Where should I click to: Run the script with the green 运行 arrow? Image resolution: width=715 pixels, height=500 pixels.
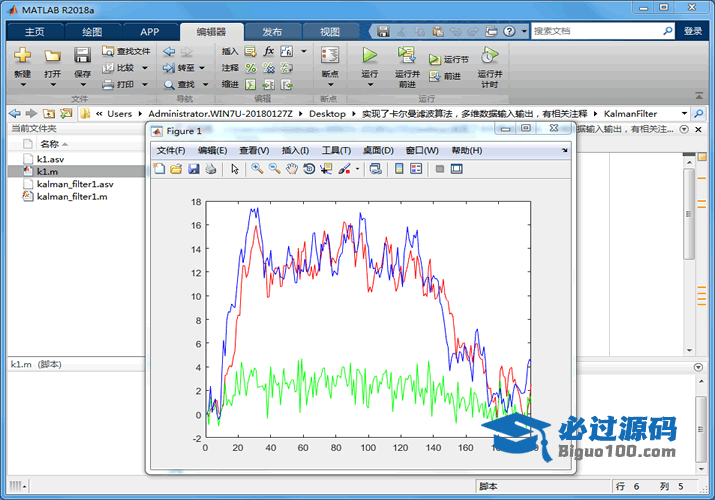(369, 56)
